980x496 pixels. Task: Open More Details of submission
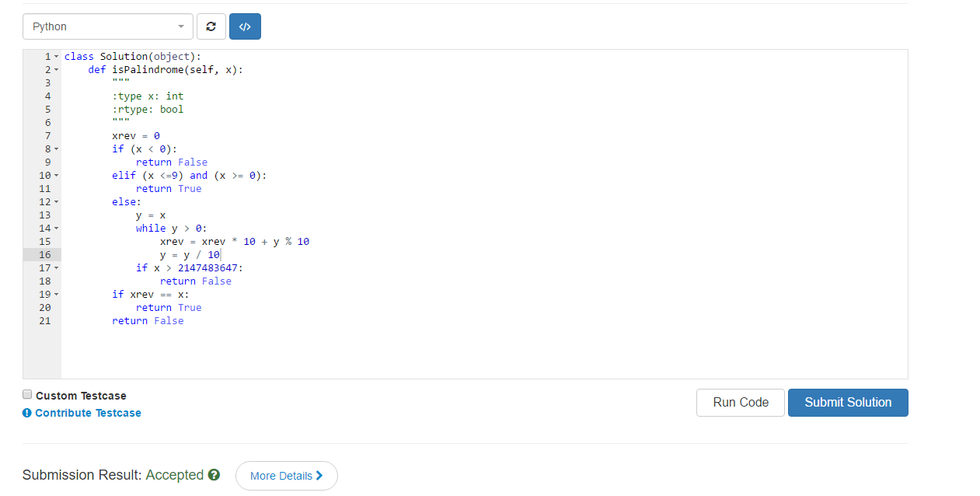point(286,476)
